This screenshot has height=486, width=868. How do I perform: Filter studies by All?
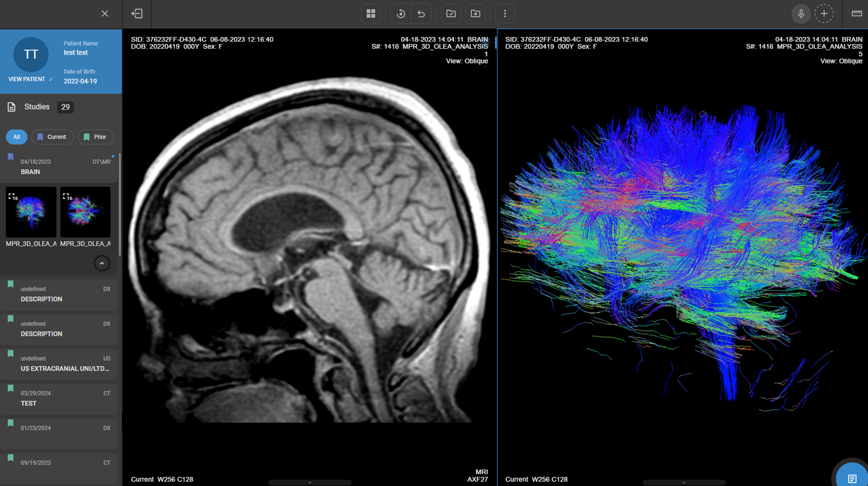16,137
